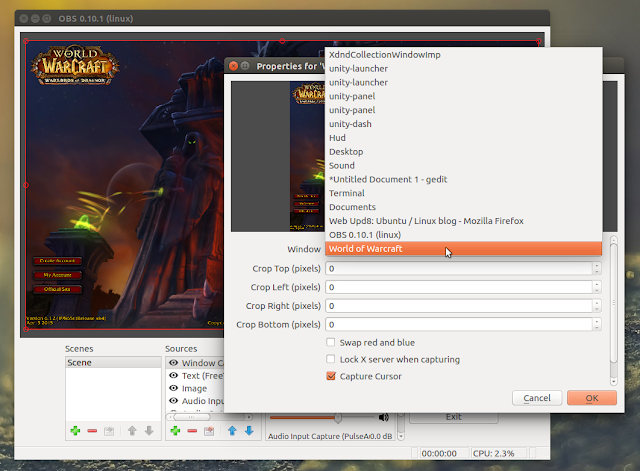Move scene up with the grey up arrow
The height and width of the screenshot is (471, 640).
[x=132, y=431]
